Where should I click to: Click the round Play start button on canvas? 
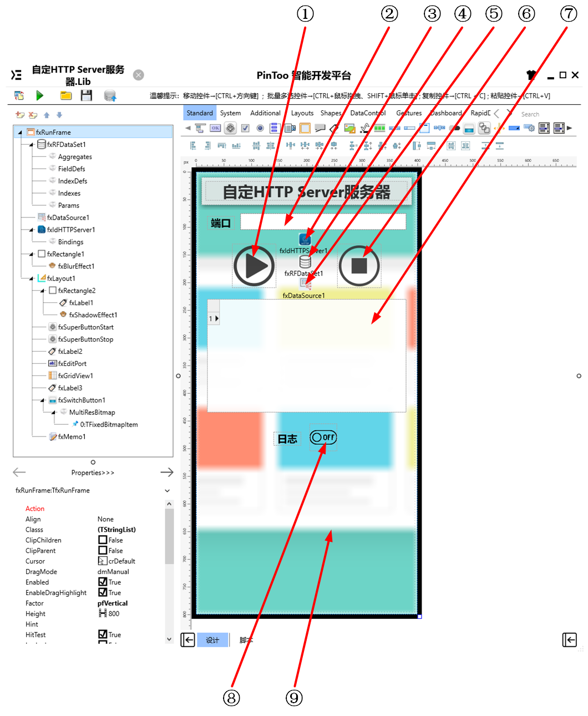(254, 266)
